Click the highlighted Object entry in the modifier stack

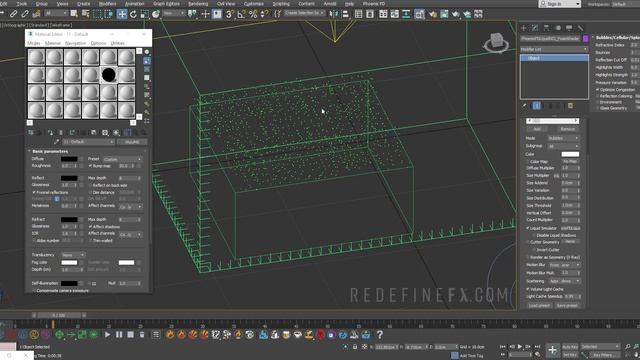[x=554, y=58]
